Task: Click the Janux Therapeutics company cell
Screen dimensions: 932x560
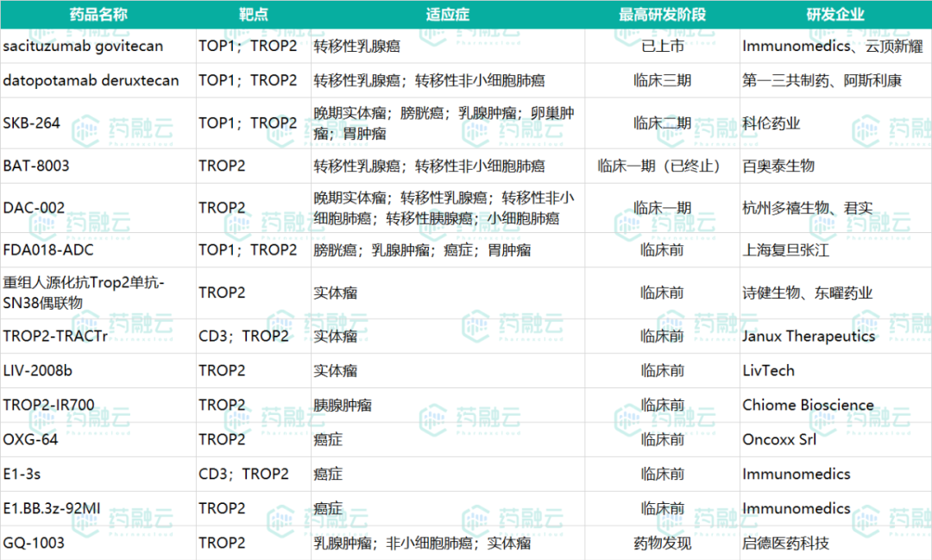Action: pyautogui.click(x=835, y=337)
